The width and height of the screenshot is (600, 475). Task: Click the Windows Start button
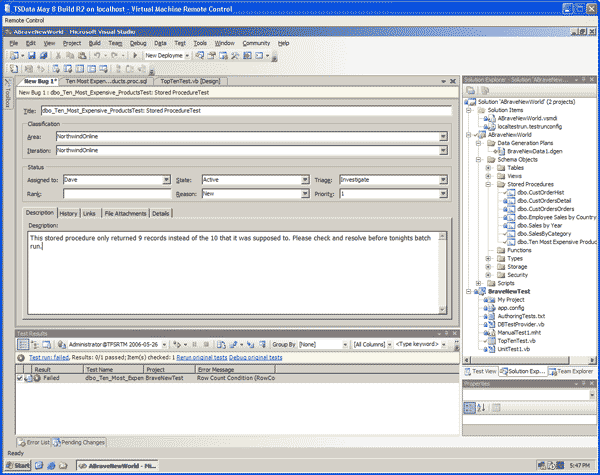18,466
